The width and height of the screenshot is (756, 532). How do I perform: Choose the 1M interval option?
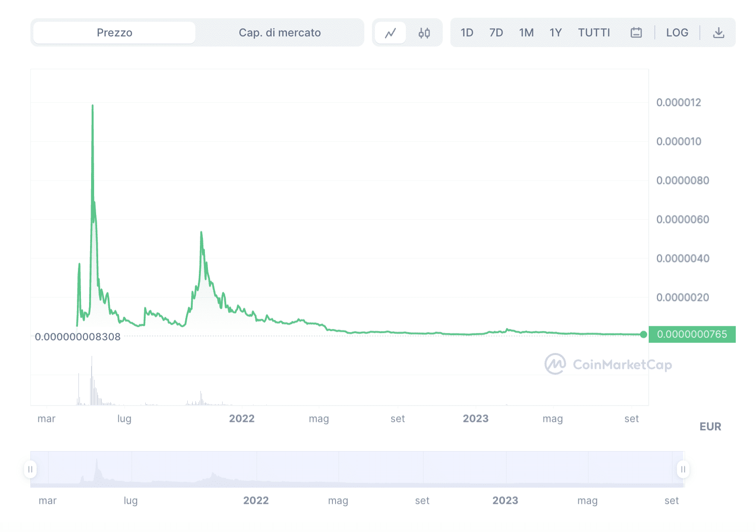[526, 32]
